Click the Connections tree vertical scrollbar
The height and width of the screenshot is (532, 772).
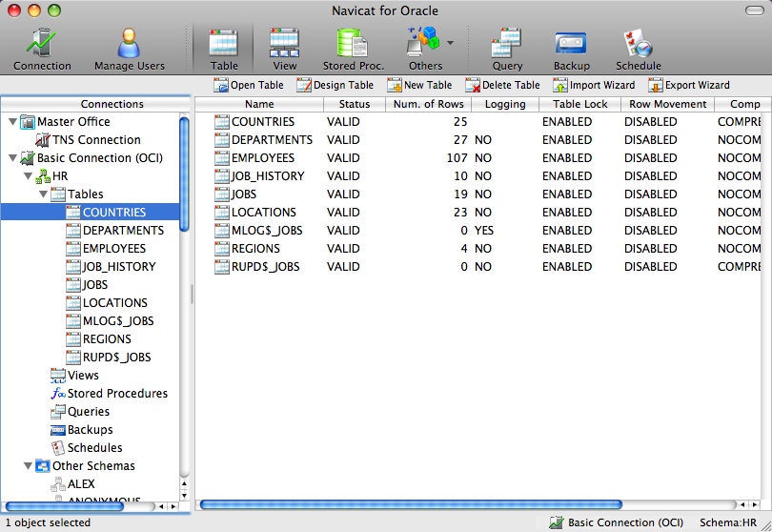[184, 174]
